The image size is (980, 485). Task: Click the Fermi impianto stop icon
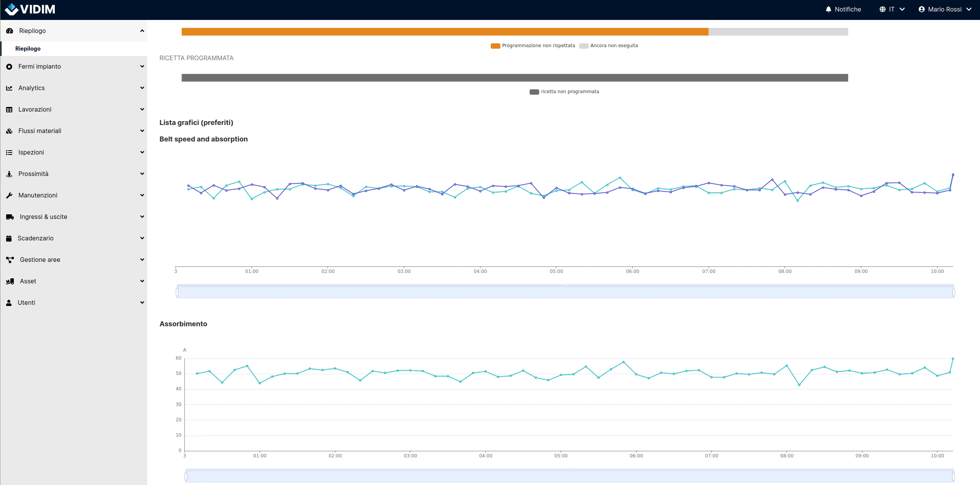click(x=9, y=67)
